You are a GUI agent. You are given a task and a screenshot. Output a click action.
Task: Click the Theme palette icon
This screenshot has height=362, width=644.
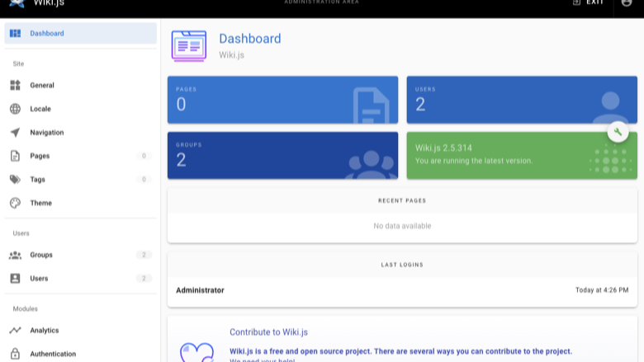(x=15, y=203)
